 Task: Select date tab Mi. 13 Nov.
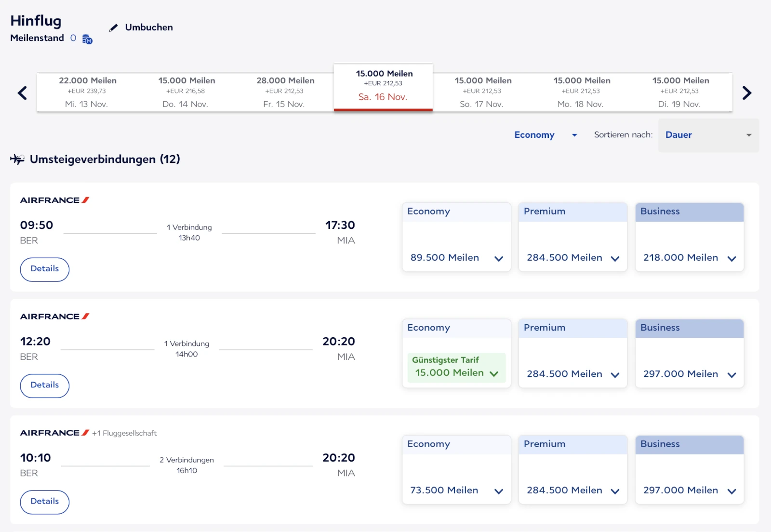[87, 92]
